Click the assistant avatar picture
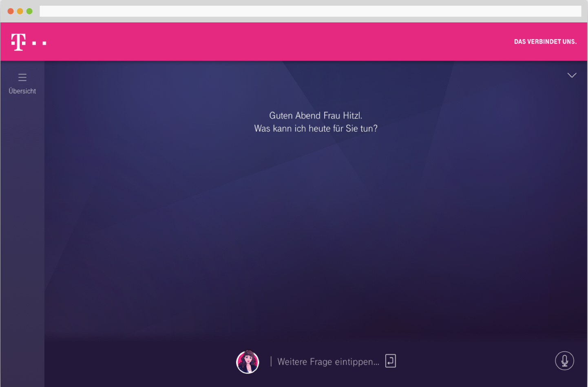The width and height of the screenshot is (588, 387). (248, 362)
